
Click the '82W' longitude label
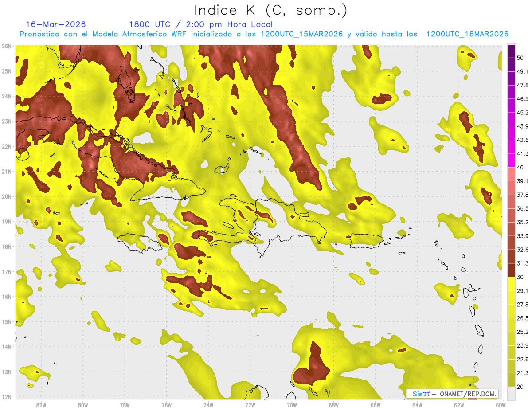pos(41,405)
